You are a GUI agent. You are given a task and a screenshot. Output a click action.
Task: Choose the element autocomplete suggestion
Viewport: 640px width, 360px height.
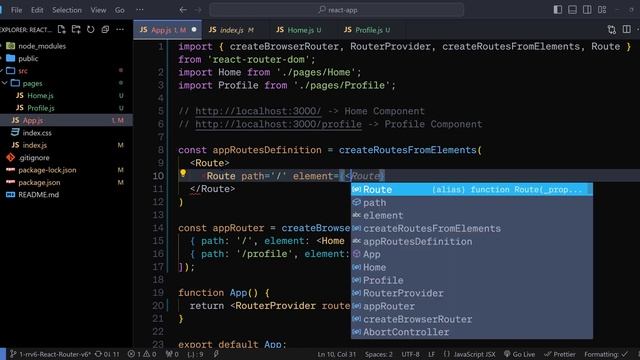tap(472, 216)
